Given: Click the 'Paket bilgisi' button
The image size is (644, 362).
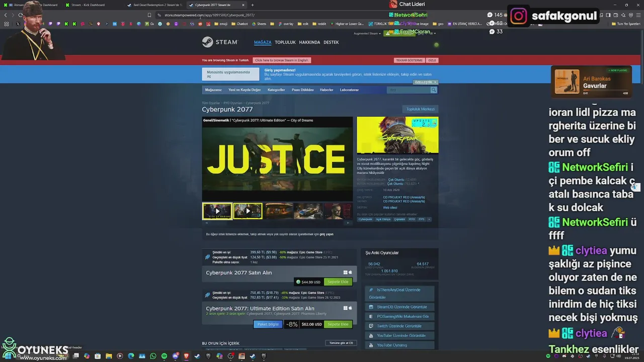Looking at the screenshot, I should click(x=268, y=324).
